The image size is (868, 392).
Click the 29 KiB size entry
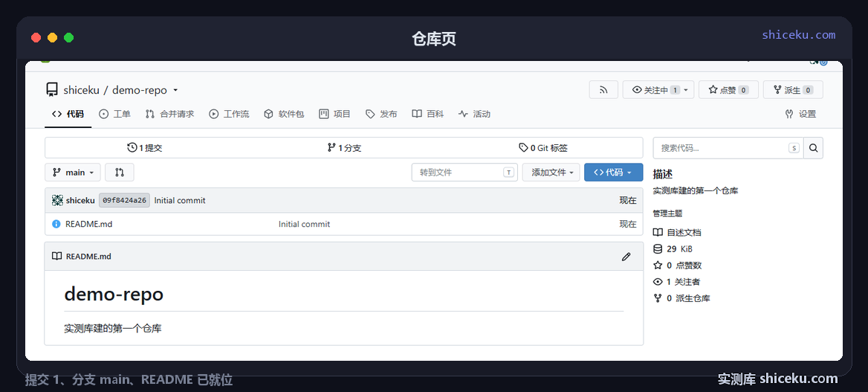click(673, 249)
